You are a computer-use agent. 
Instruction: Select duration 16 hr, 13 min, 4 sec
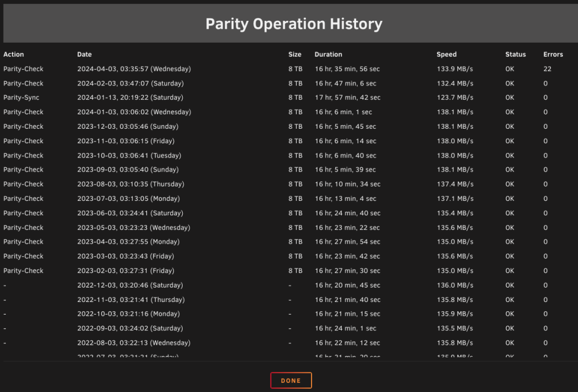(x=346, y=199)
